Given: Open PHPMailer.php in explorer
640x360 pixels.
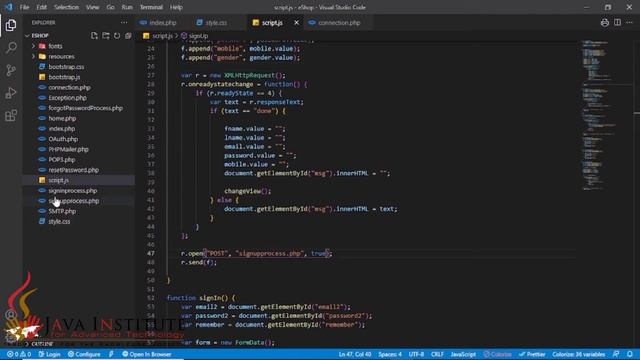Looking at the screenshot, I should coord(68,149).
